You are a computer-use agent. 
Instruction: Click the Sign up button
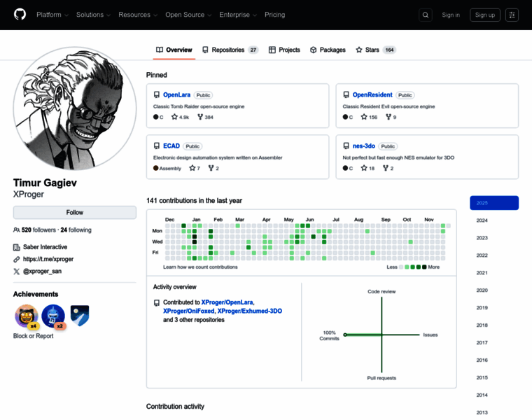point(485,15)
